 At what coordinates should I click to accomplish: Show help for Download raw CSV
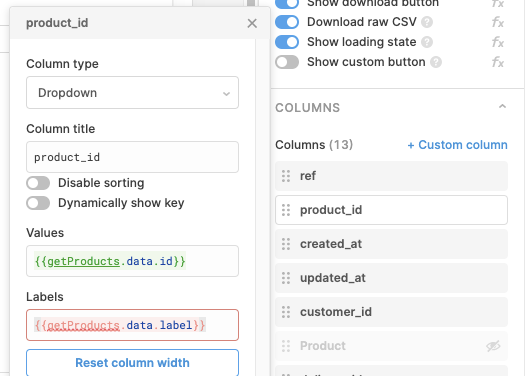point(427,22)
